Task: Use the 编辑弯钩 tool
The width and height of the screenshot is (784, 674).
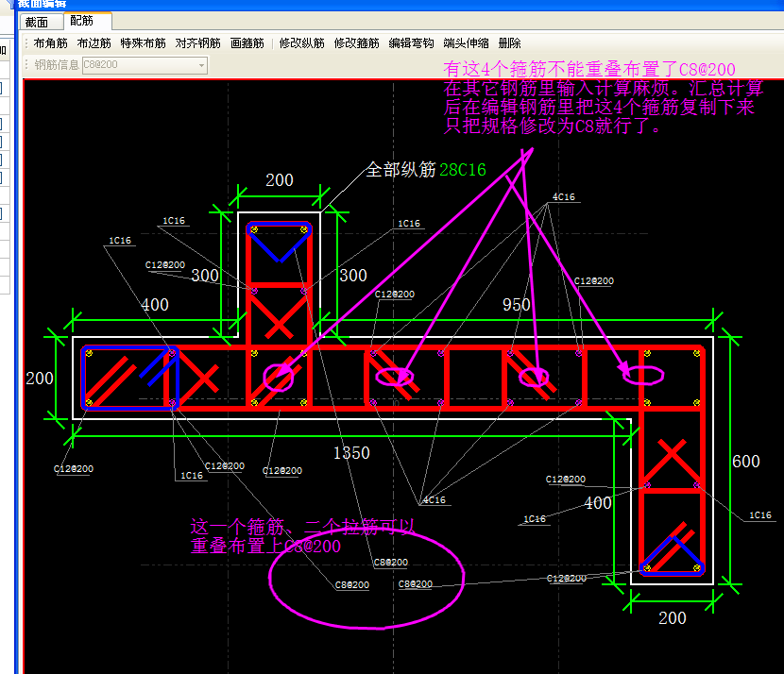Action: coord(411,43)
